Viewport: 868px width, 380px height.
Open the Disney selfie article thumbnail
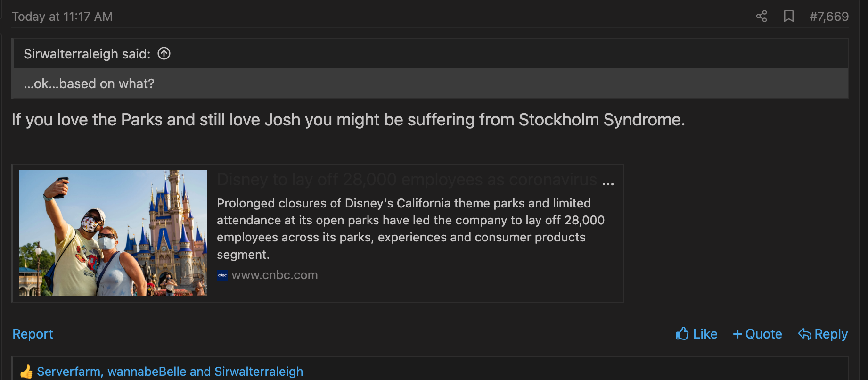(x=113, y=233)
